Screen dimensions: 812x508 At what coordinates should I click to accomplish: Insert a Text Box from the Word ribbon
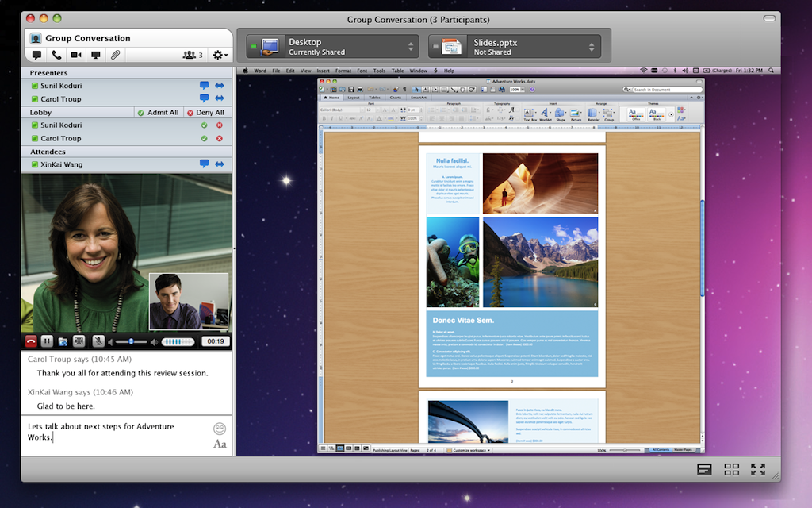[x=528, y=112]
